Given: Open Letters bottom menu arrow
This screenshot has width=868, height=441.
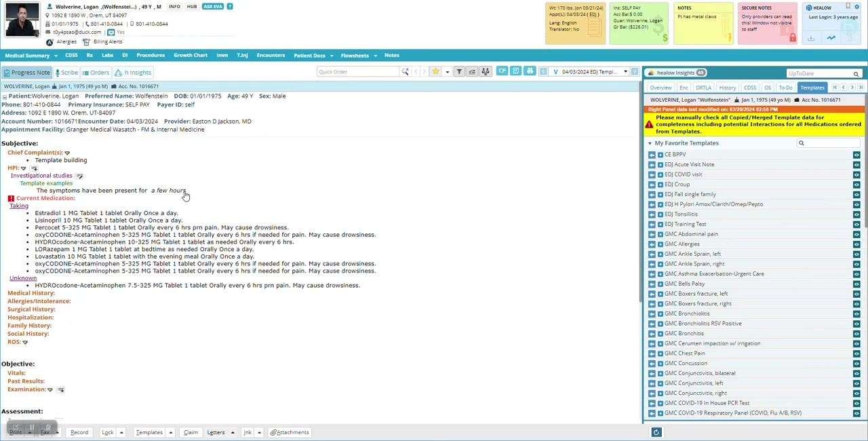Looking at the screenshot, I should [x=233, y=432].
